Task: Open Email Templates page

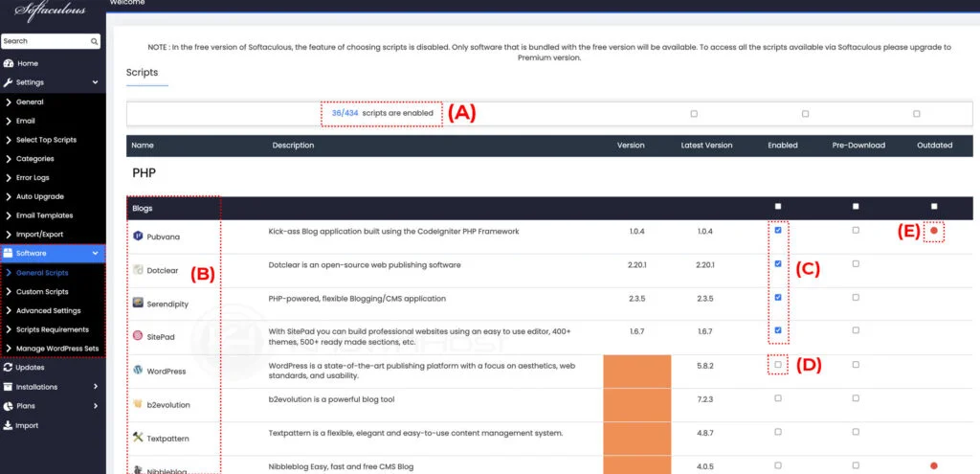Action: 44,215
